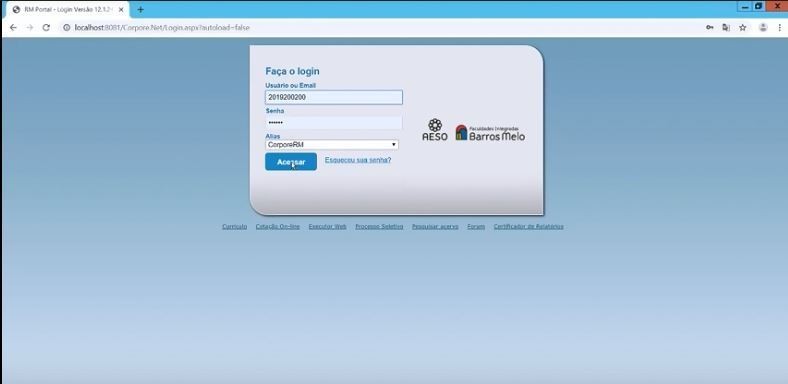788x384 pixels.
Task: Select the RM Portal Login tab
Action: (68, 10)
